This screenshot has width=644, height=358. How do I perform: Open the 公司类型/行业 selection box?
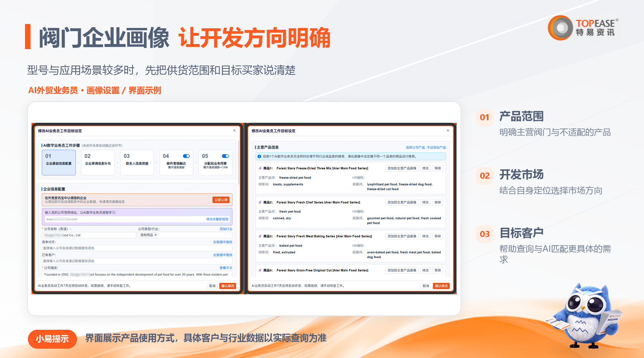pos(185,235)
